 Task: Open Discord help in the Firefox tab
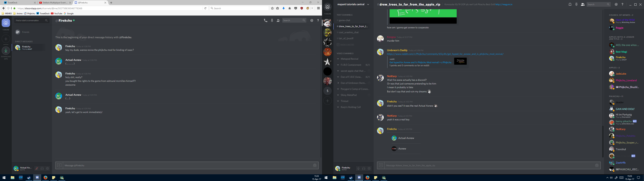click(318, 20)
